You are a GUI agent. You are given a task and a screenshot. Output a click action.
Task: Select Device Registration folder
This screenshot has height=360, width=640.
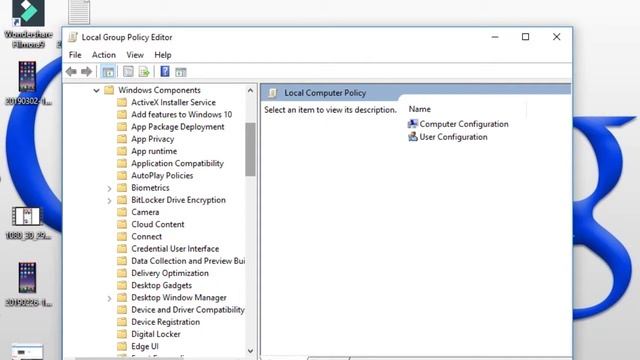(x=165, y=322)
